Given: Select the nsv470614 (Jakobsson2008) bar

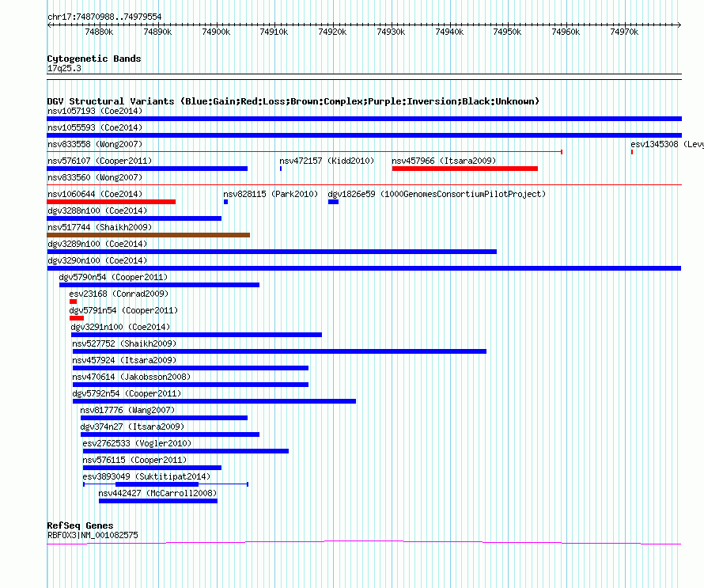Looking at the screenshot, I should [191, 385].
